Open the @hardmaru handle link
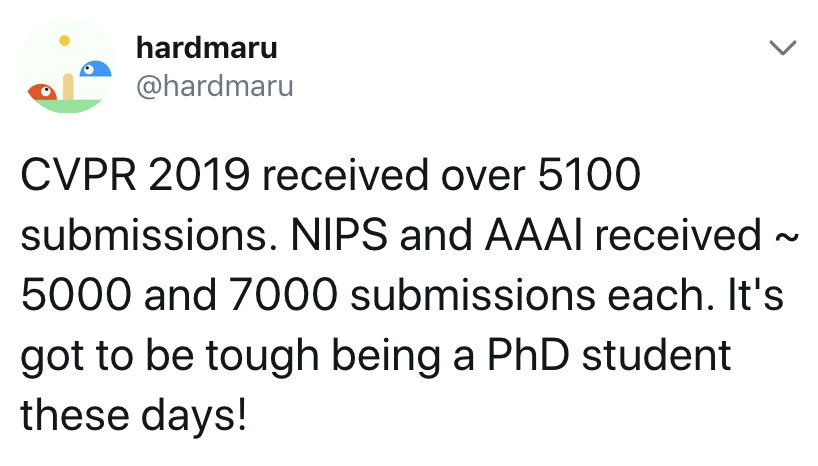818x466 pixels. click(213, 86)
